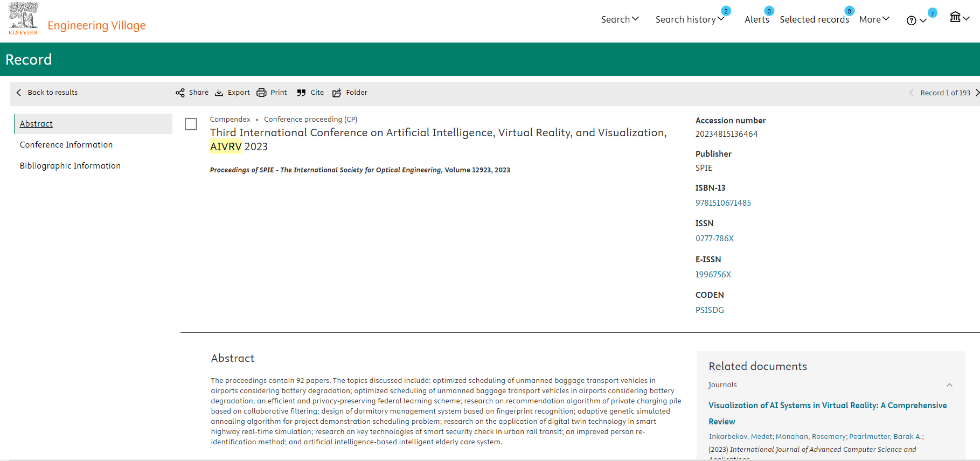Open the institution building icon menu

(960, 17)
